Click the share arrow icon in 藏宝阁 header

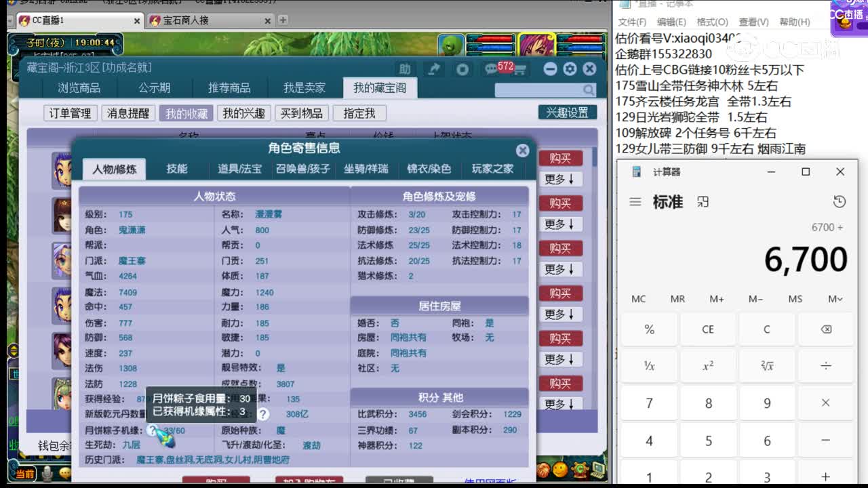pos(433,69)
